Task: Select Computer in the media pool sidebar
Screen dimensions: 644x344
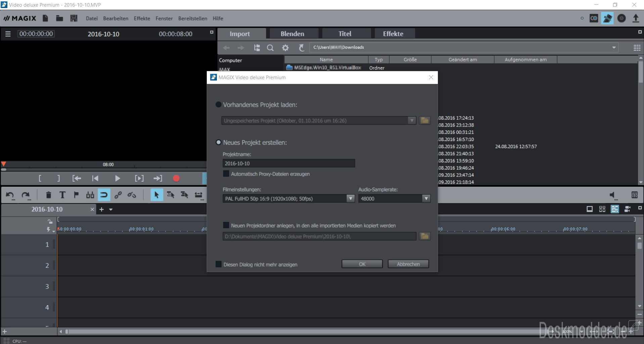Action: click(x=230, y=60)
